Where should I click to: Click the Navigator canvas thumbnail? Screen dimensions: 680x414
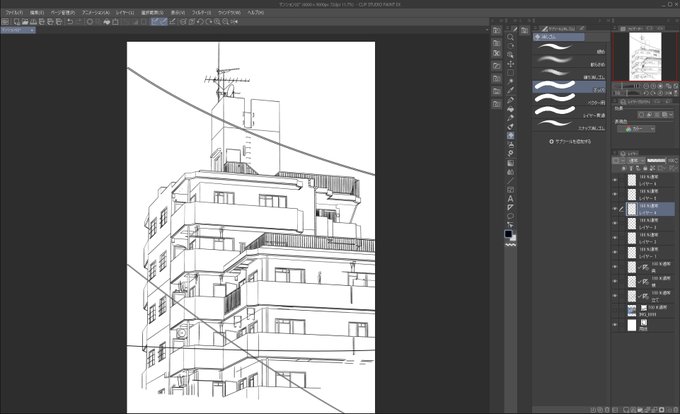click(645, 56)
